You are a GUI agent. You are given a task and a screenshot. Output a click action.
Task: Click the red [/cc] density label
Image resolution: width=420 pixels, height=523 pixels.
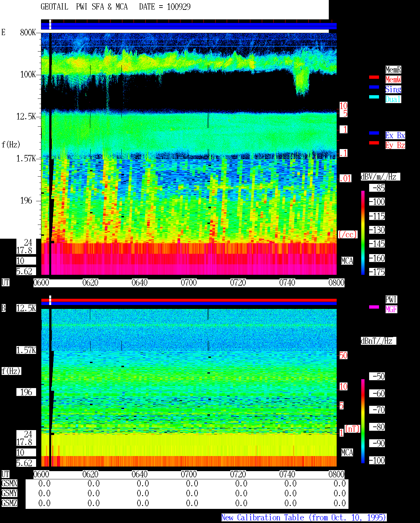click(347, 234)
